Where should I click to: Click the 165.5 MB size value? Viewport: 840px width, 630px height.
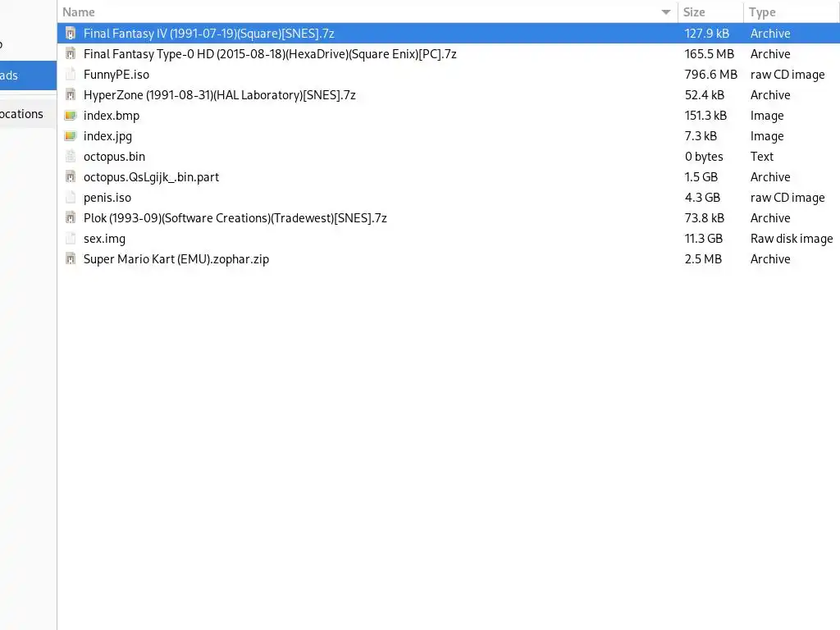click(x=710, y=53)
